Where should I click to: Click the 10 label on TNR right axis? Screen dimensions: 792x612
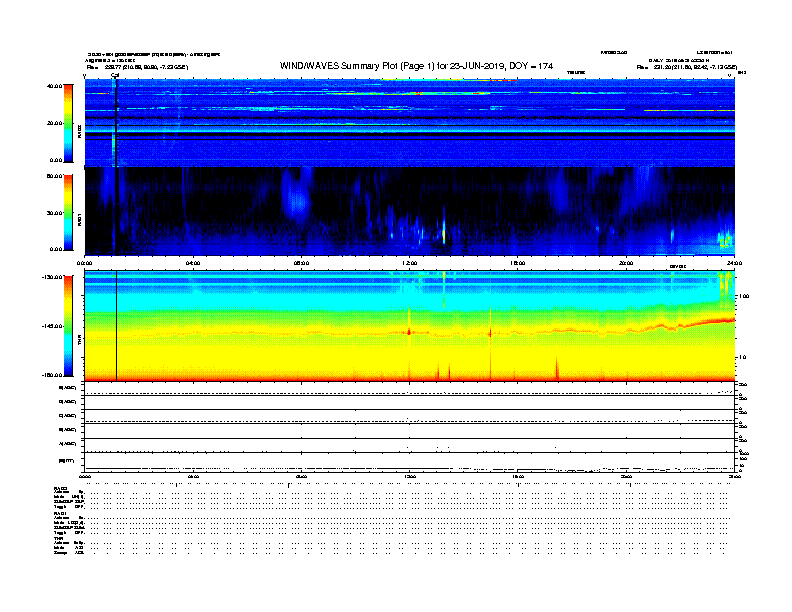pos(742,357)
